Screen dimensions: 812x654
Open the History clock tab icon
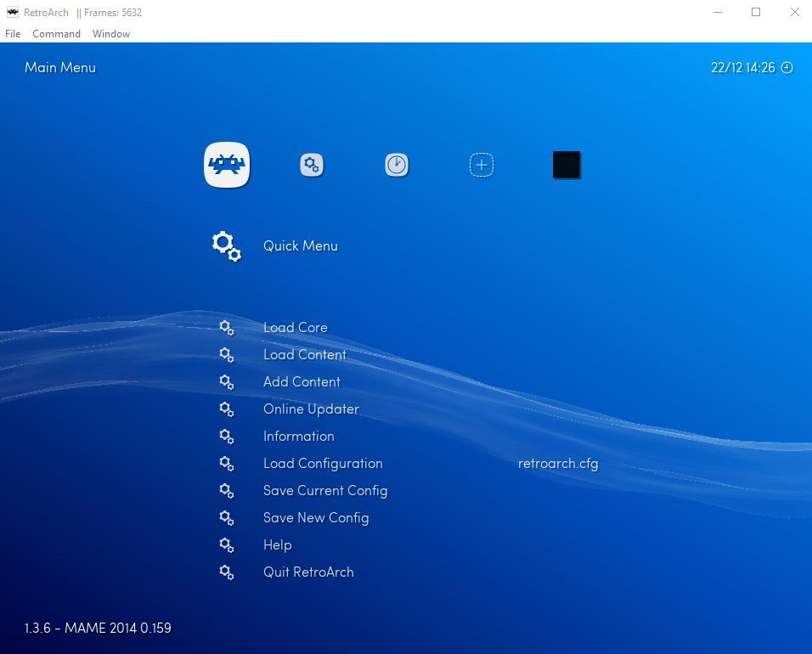(397, 165)
